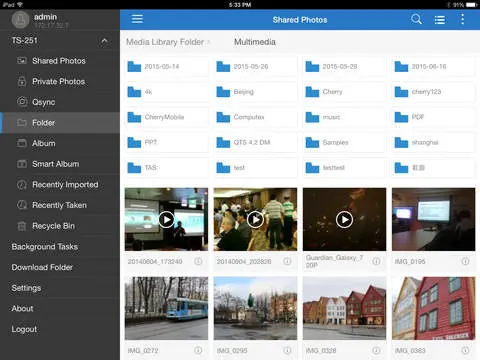
Task: Open the 2015-05-14 folder
Action: pos(166,67)
